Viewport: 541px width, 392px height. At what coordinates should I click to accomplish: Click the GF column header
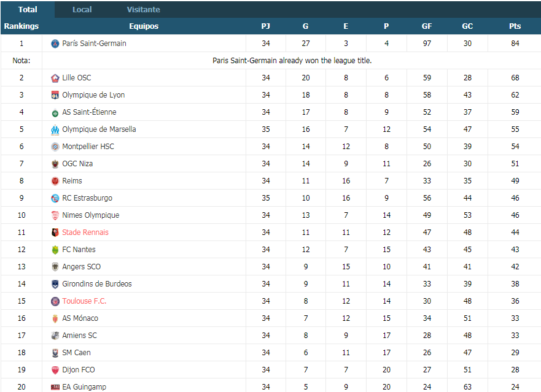click(x=427, y=26)
